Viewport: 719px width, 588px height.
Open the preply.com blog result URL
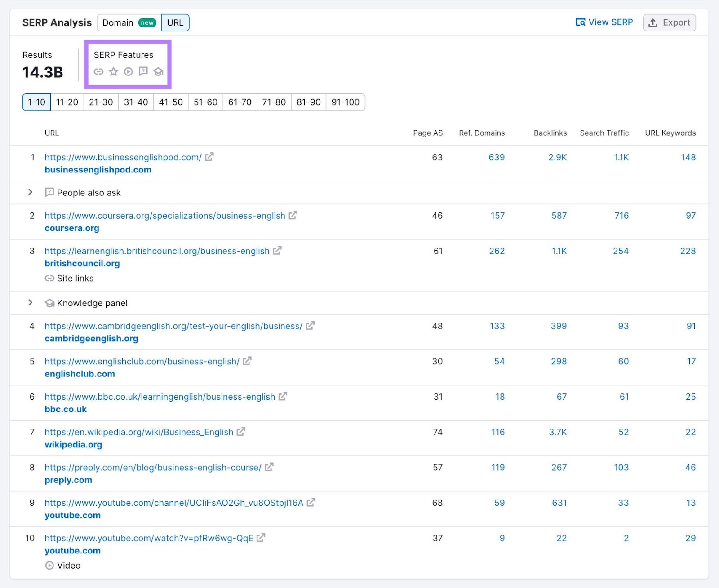tap(152, 467)
